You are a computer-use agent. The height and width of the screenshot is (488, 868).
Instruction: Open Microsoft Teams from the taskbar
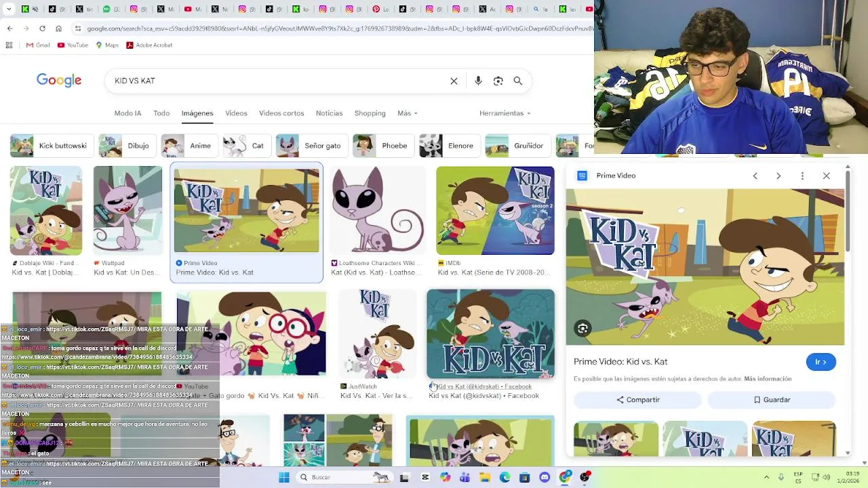click(465, 477)
